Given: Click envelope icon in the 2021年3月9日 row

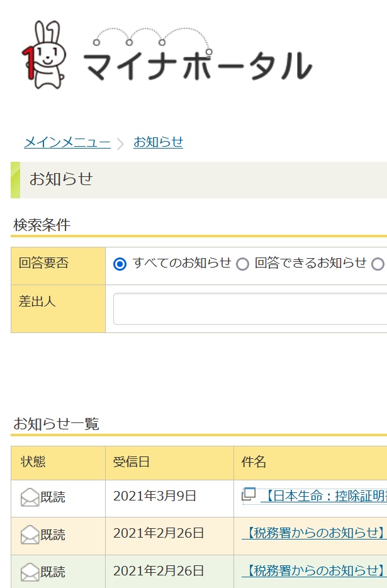Looking at the screenshot, I should pyautogui.click(x=30, y=497).
